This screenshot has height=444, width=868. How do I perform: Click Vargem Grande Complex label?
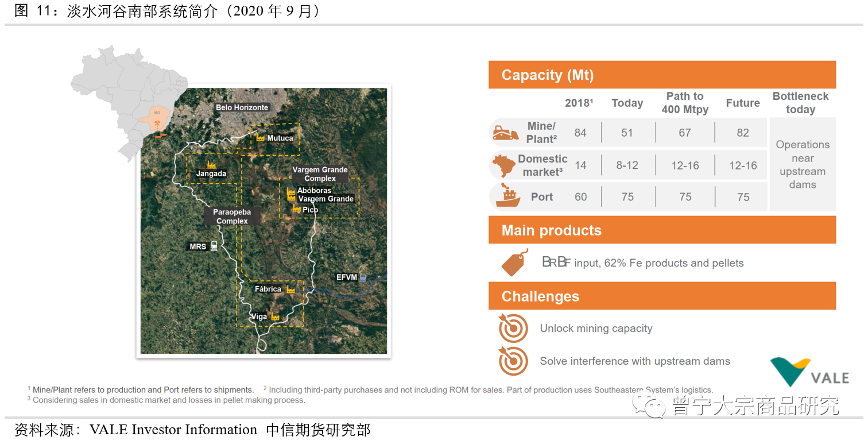pyautogui.click(x=320, y=174)
